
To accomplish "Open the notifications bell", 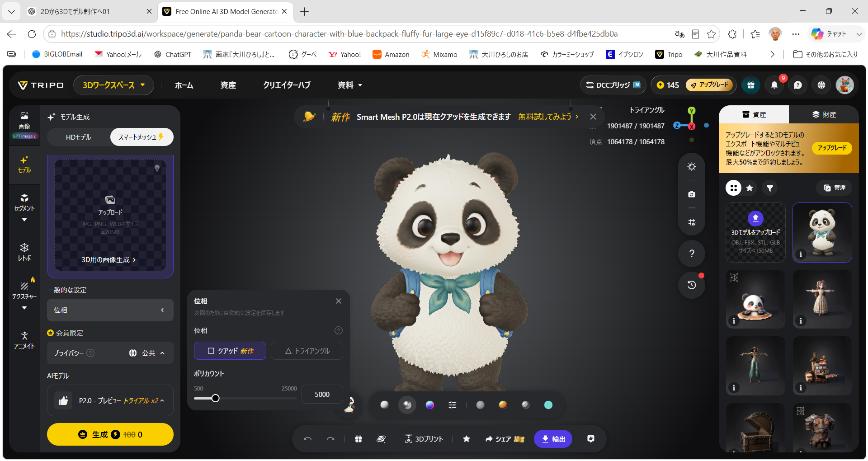I will 774,85.
